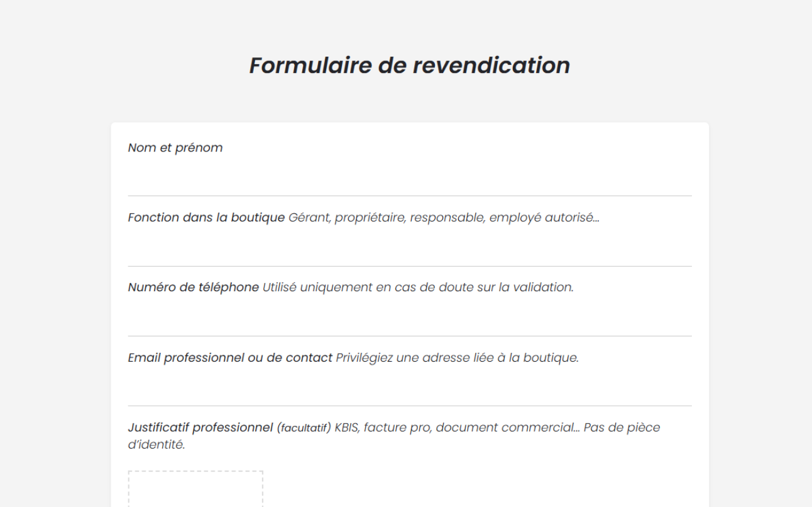The height and width of the screenshot is (507, 812).
Task: Click the "KBIS, facture pro" hint text
Action: pyautogui.click(x=383, y=428)
